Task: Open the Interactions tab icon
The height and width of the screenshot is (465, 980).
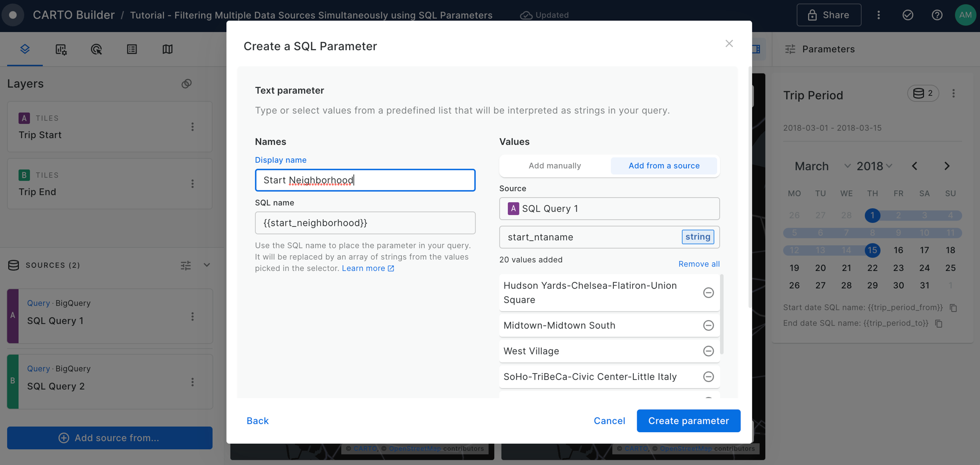Action: pyautogui.click(x=97, y=49)
